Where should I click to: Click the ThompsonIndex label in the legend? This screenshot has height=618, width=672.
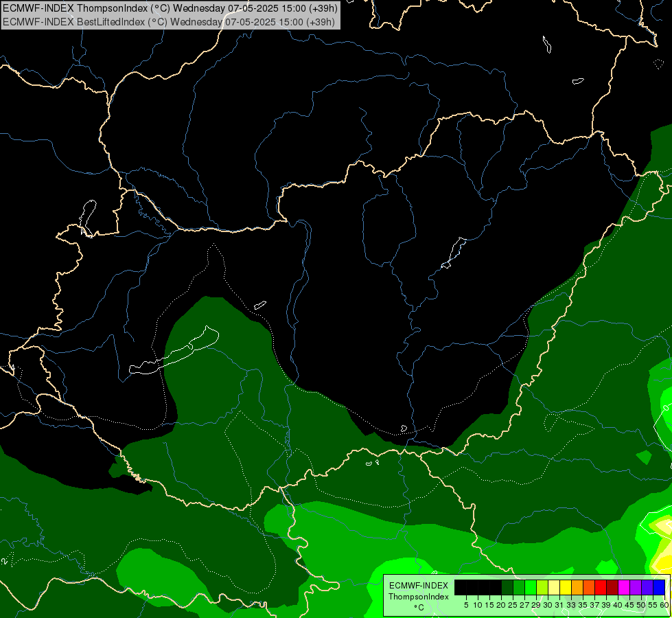pyautogui.click(x=418, y=597)
